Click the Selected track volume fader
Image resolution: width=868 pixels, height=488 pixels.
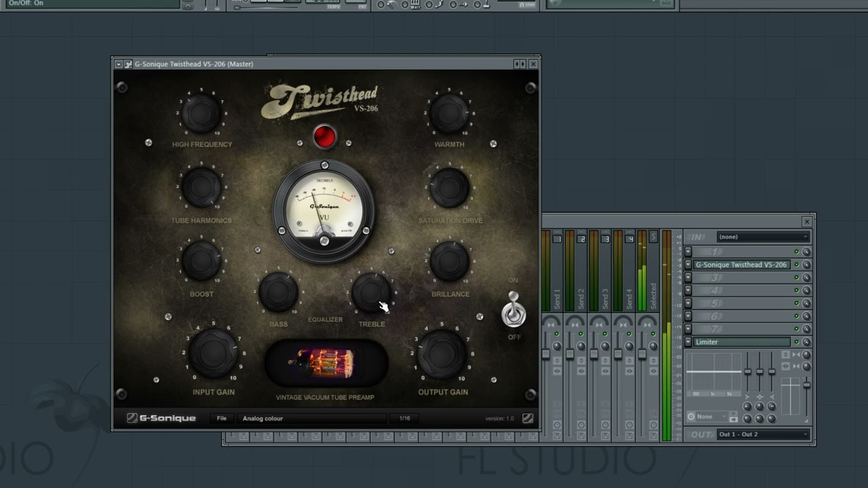[642, 354]
